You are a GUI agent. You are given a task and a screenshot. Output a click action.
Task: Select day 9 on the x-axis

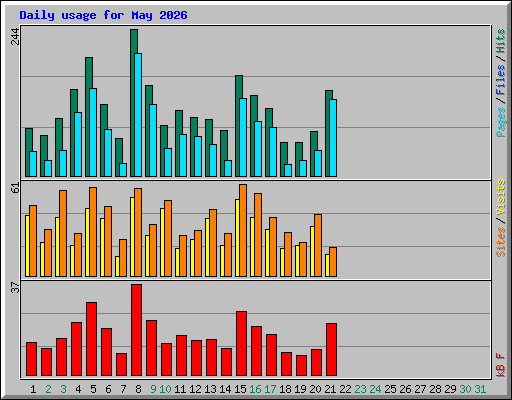coord(153,389)
